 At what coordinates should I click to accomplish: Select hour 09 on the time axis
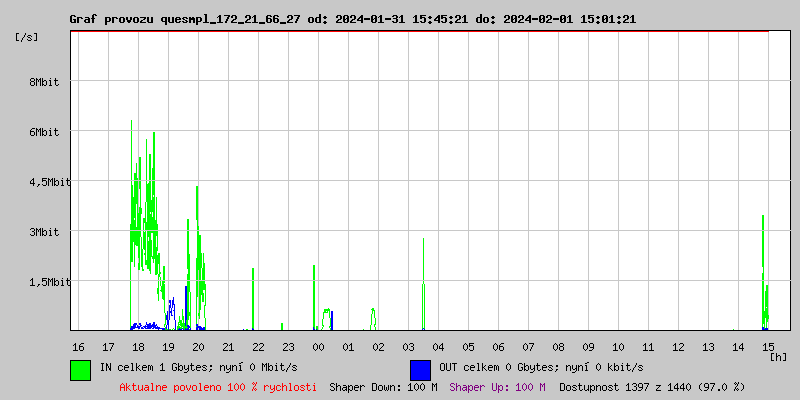(588, 347)
